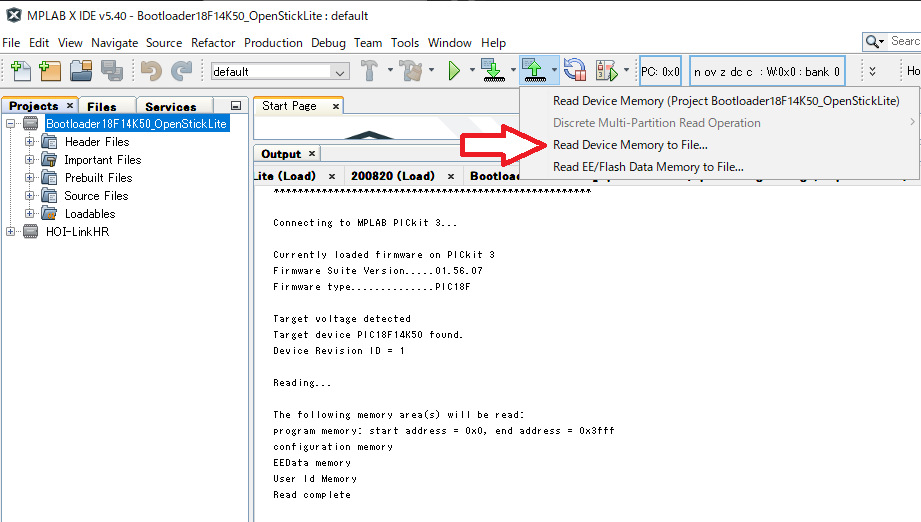Open the Clean and Build dropdown arrow
Viewport: 921px width, 522px height.
pos(431,70)
